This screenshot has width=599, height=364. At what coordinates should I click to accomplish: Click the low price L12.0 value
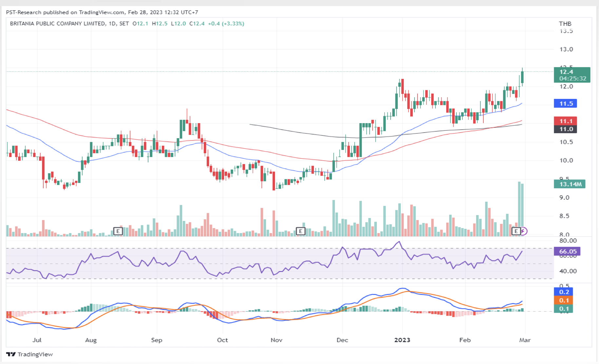(179, 24)
